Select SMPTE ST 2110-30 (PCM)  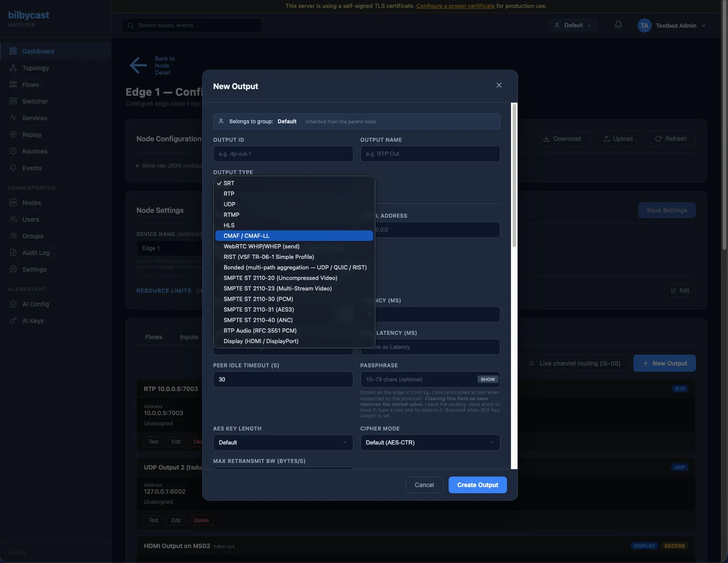tap(294, 299)
